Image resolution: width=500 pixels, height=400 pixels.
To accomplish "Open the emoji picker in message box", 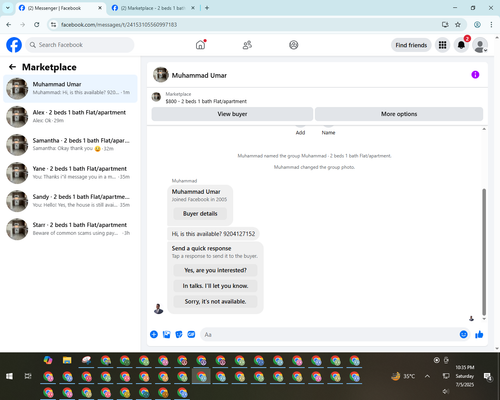I will pyautogui.click(x=463, y=334).
